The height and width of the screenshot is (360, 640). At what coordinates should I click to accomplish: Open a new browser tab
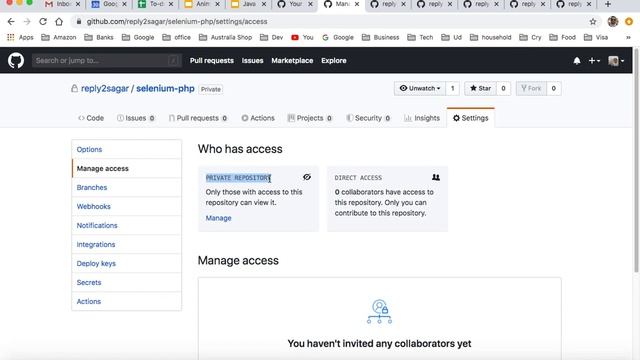608,4
